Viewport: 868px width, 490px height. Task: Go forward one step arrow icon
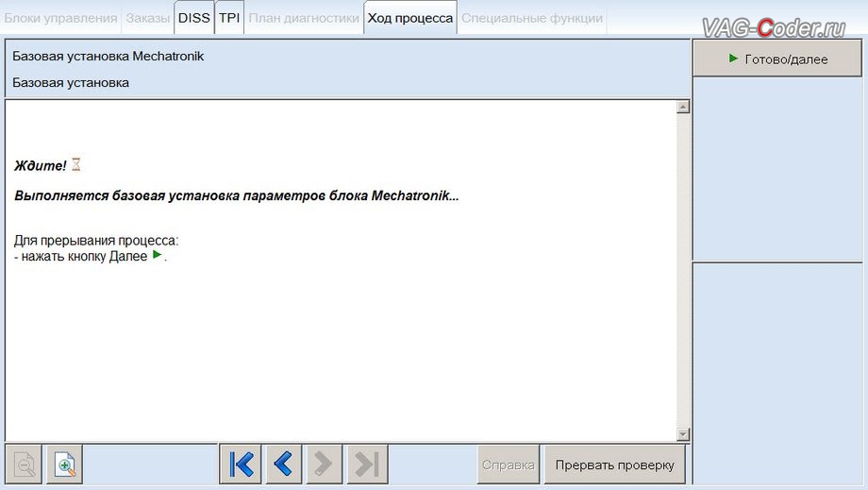coord(324,464)
